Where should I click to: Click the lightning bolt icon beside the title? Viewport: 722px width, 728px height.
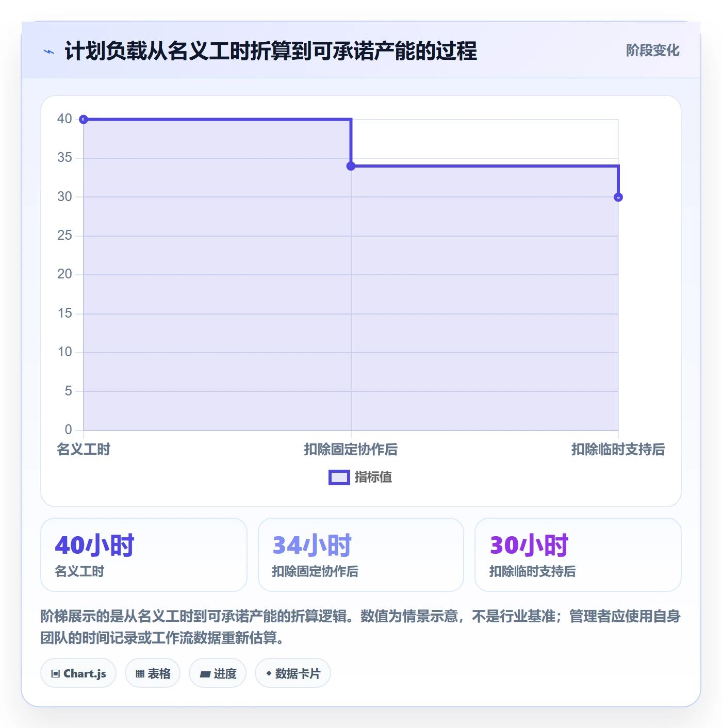(49, 52)
